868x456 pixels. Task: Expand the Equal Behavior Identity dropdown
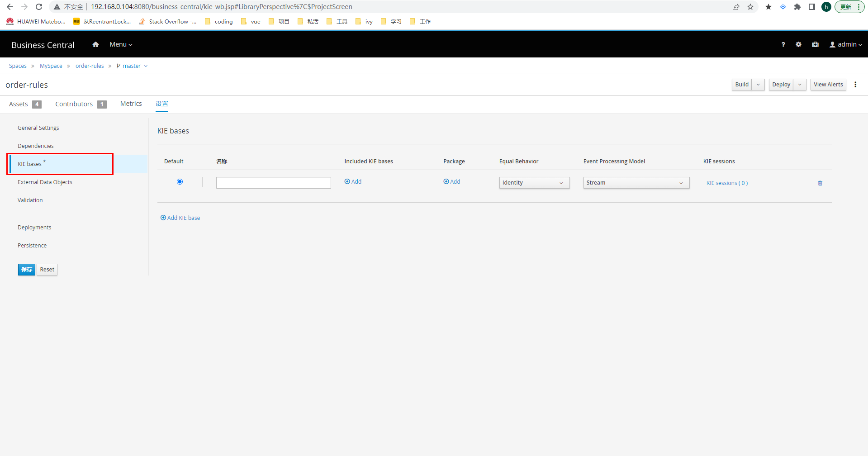click(534, 183)
